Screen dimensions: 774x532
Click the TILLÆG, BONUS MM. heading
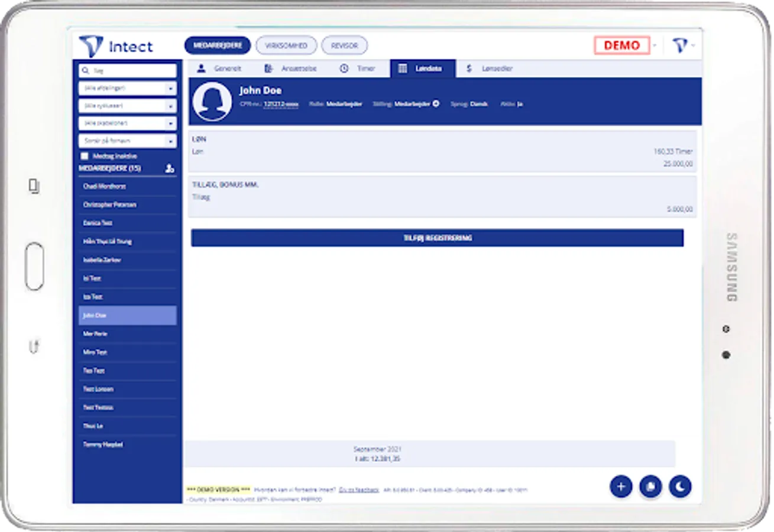[225, 185]
